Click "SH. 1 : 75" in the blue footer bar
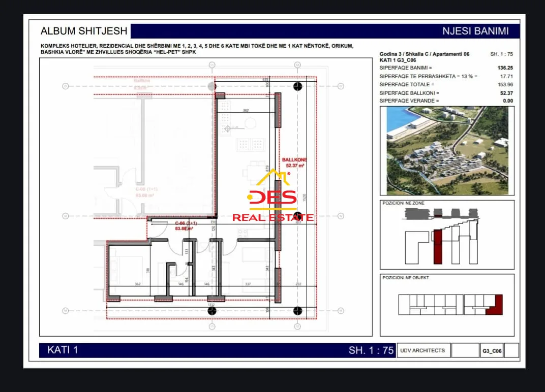Screen dimensions: 545x392 pos(371,350)
